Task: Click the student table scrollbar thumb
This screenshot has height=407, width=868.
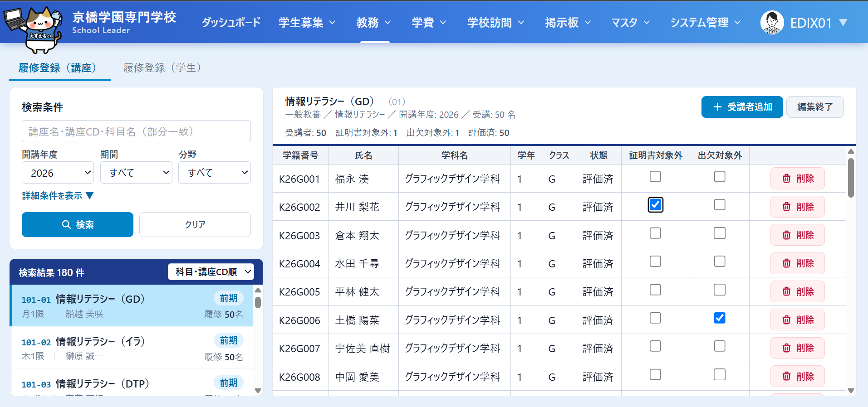Action: click(851, 178)
